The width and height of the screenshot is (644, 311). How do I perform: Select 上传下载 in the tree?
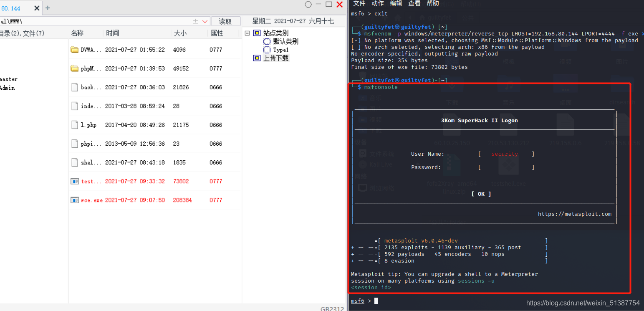(x=276, y=58)
